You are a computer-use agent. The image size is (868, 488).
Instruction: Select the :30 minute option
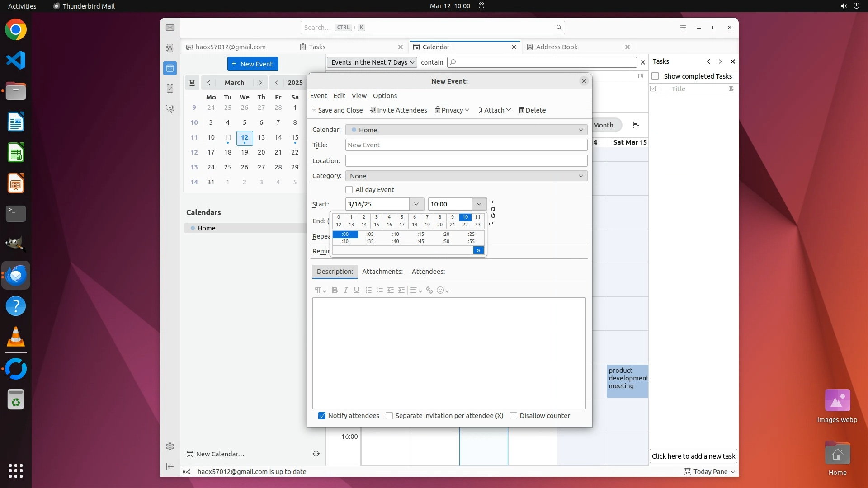point(345,242)
